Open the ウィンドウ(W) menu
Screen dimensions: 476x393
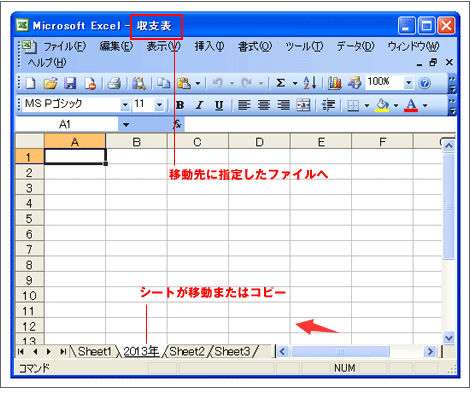pyautogui.click(x=413, y=46)
